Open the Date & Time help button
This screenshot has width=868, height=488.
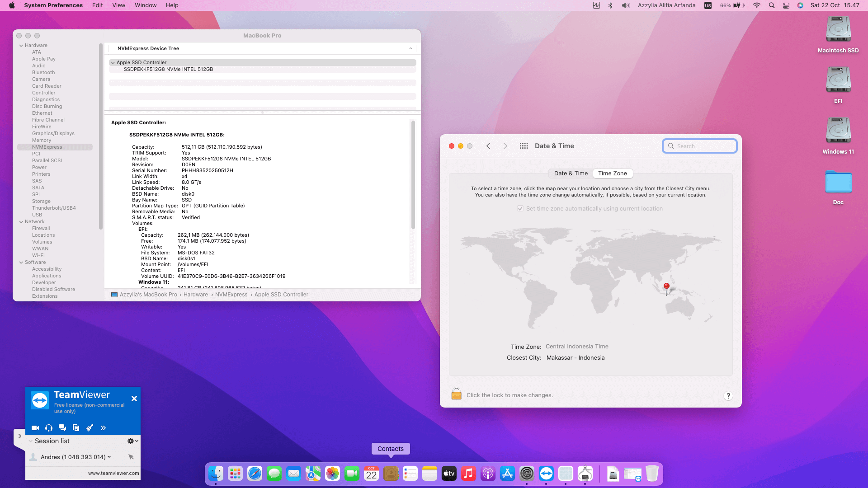click(728, 396)
